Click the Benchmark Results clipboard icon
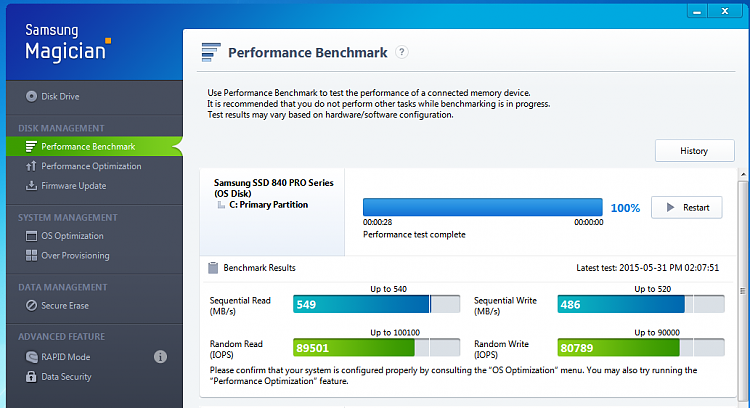750x408 pixels. tap(213, 268)
